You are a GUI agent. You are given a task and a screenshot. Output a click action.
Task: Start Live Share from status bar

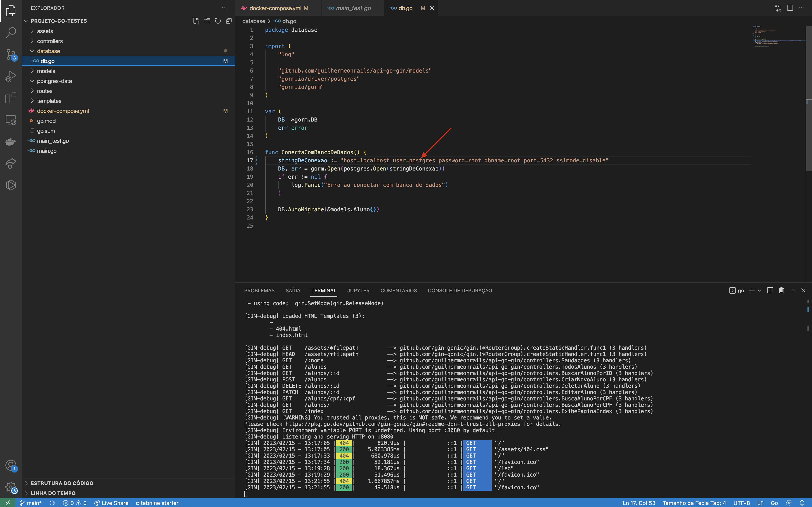tap(111, 503)
